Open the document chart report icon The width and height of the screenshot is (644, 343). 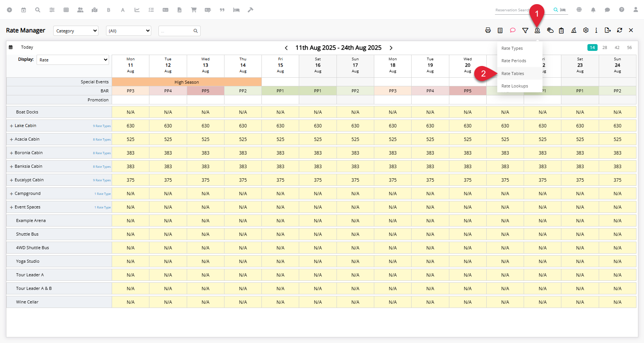(x=180, y=10)
